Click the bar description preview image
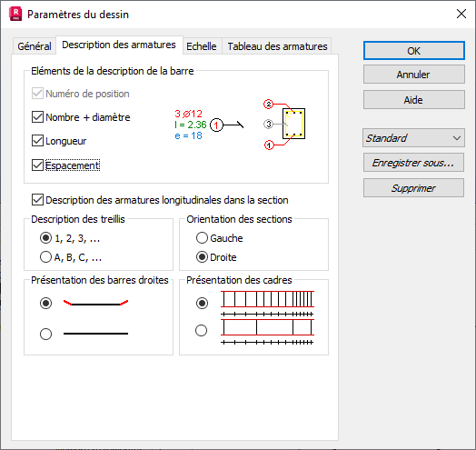The image size is (476, 450). (x=209, y=125)
